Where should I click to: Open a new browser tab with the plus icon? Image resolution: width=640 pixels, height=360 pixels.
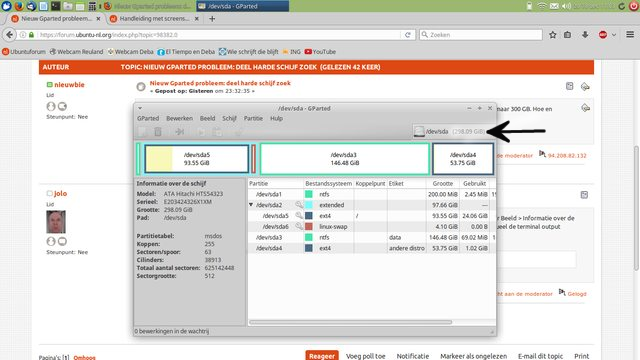[x=212, y=19]
